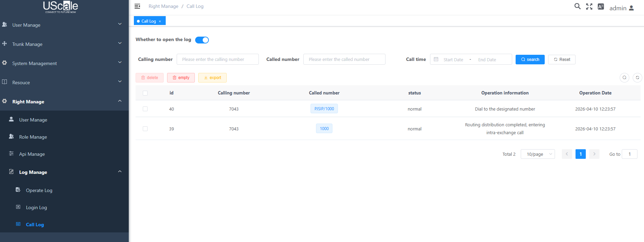Open the admin user avatar icon

point(632,8)
